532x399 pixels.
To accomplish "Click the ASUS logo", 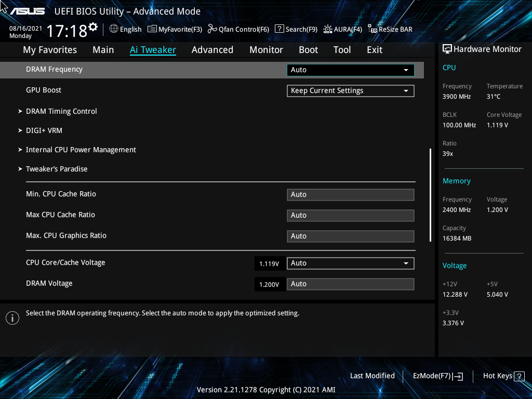I will point(27,11).
